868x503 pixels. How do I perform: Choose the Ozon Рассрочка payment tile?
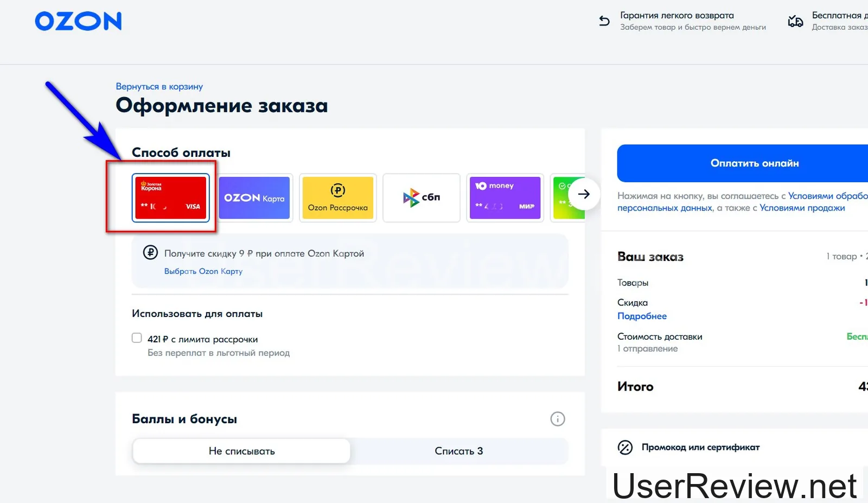pyautogui.click(x=337, y=198)
